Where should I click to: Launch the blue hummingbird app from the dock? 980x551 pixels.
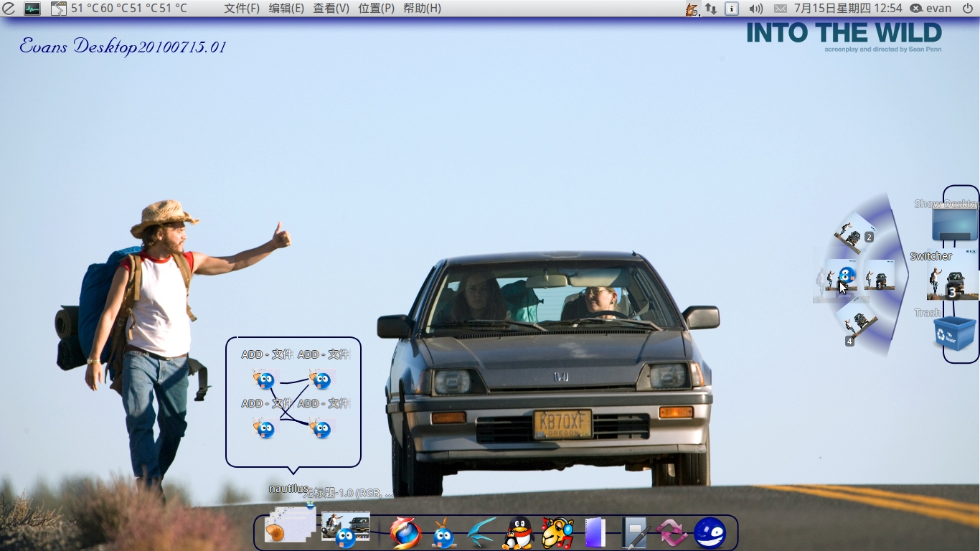[482, 533]
